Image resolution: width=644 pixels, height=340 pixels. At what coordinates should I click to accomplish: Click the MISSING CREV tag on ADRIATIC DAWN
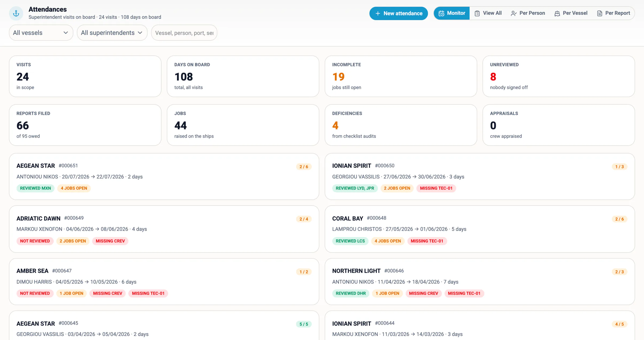click(x=110, y=241)
